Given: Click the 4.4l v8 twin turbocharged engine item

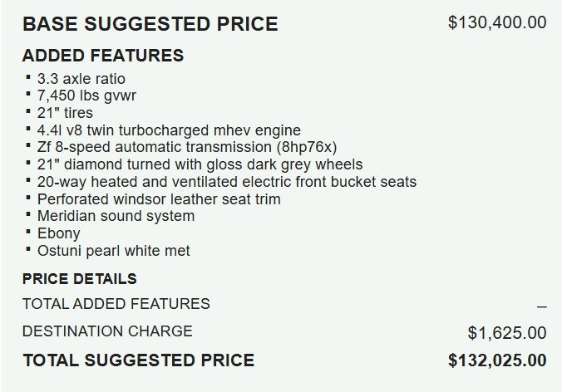Looking at the screenshot, I should click(169, 130).
